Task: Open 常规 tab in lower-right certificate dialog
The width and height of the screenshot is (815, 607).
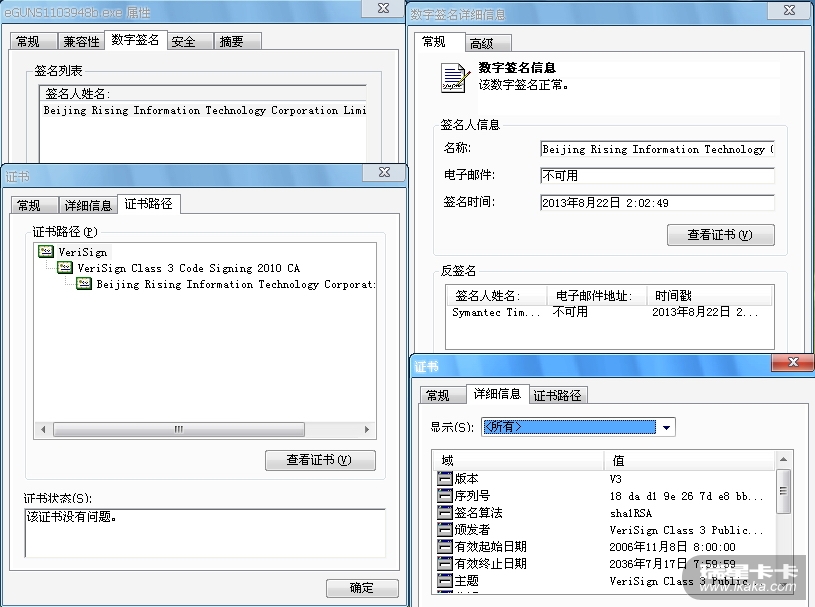Action: (x=443, y=395)
